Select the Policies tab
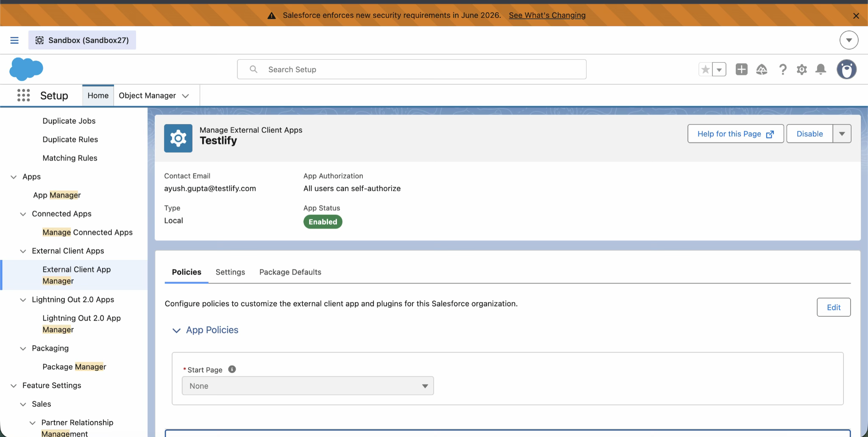This screenshot has width=868, height=437. (186, 272)
